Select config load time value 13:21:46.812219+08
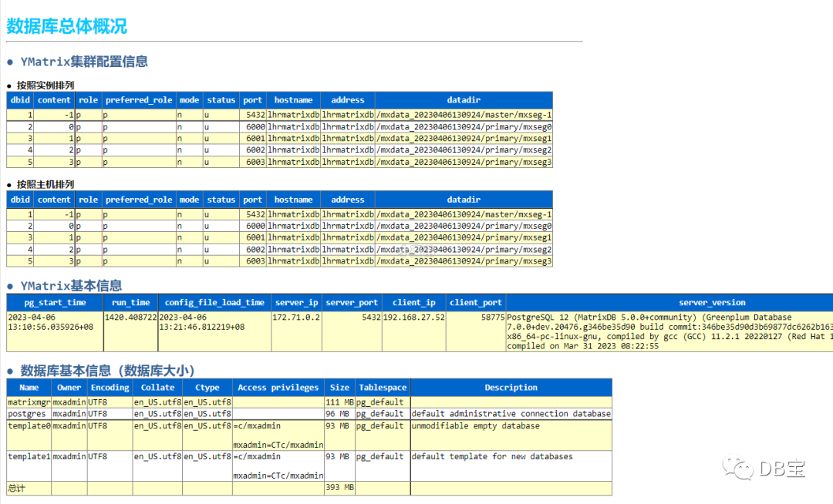Image resolution: width=833 pixels, height=504 pixels. [x=202, y=327]
